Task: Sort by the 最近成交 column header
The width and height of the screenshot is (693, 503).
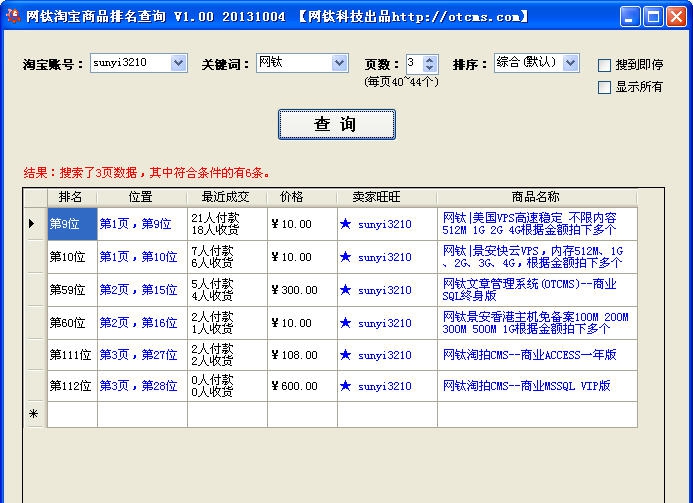Action: click(227, 197)
